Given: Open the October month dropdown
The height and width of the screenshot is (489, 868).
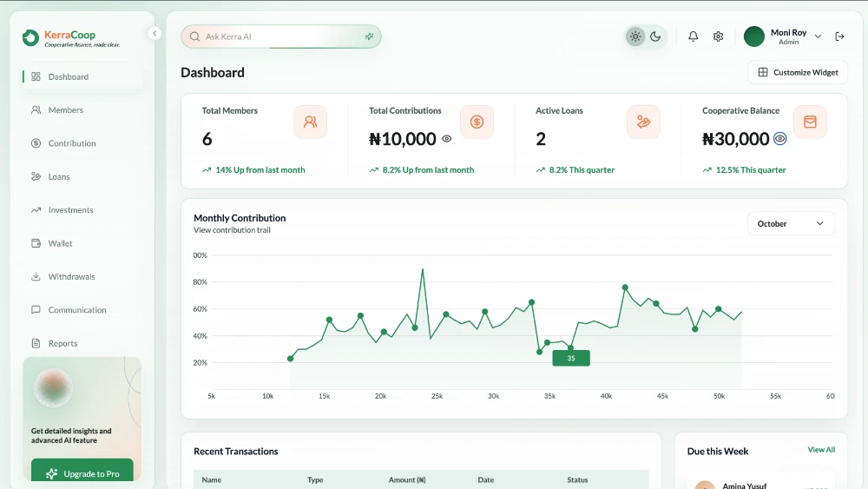Looking at the screenshot, I should (x=791, y=224).
